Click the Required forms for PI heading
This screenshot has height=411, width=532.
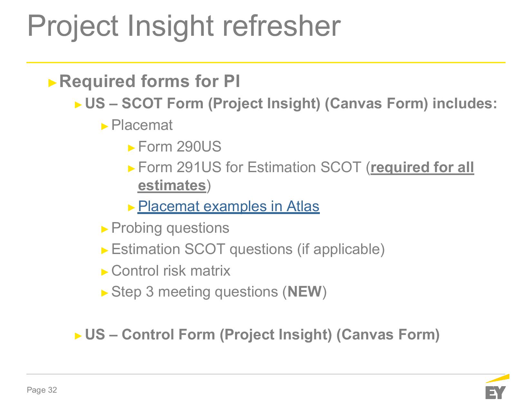click(150, 81)
